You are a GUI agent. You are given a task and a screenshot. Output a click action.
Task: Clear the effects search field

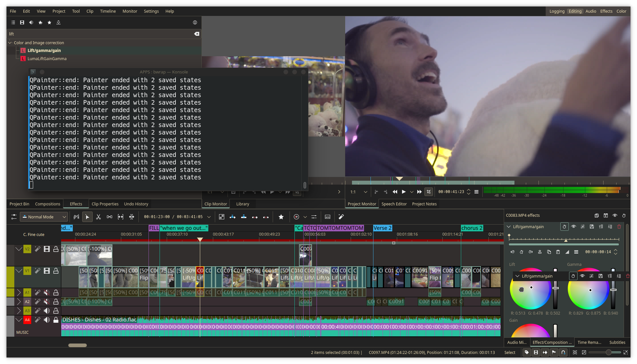(x=197, y=34)
